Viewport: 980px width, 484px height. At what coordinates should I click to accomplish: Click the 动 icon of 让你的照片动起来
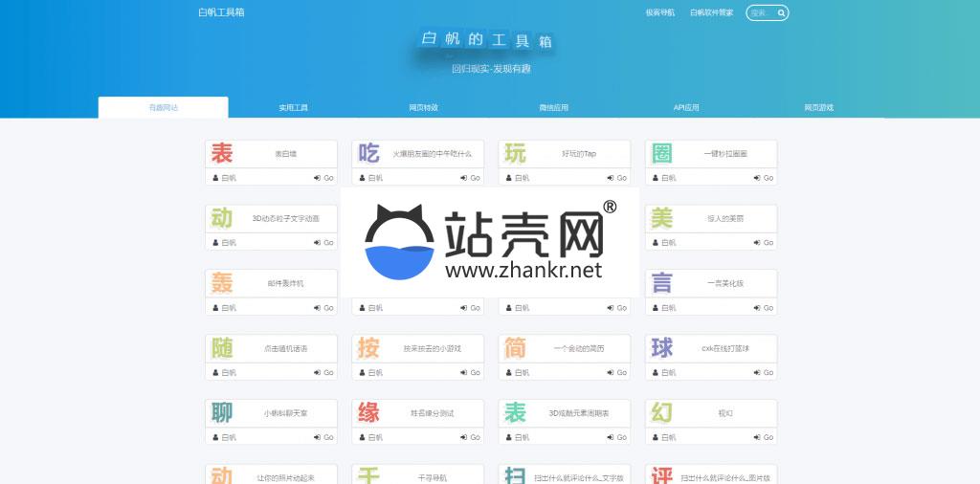(222, 476)
